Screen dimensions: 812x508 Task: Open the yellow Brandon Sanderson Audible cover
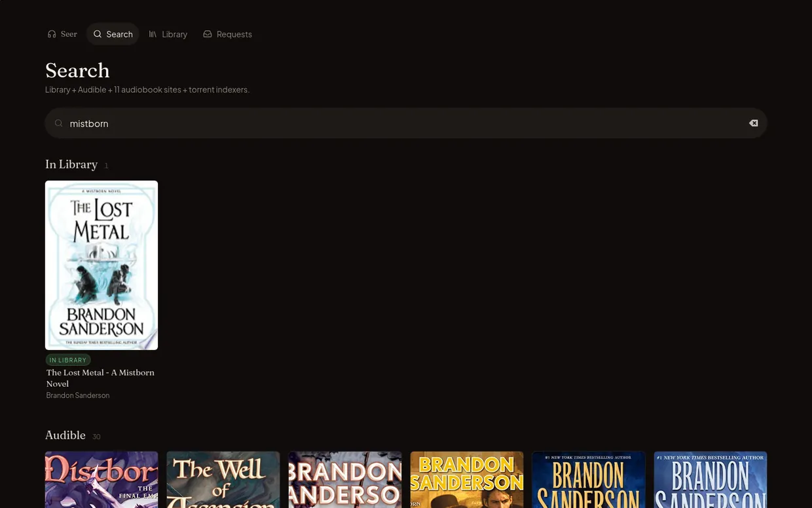click(x=467, y=480)
